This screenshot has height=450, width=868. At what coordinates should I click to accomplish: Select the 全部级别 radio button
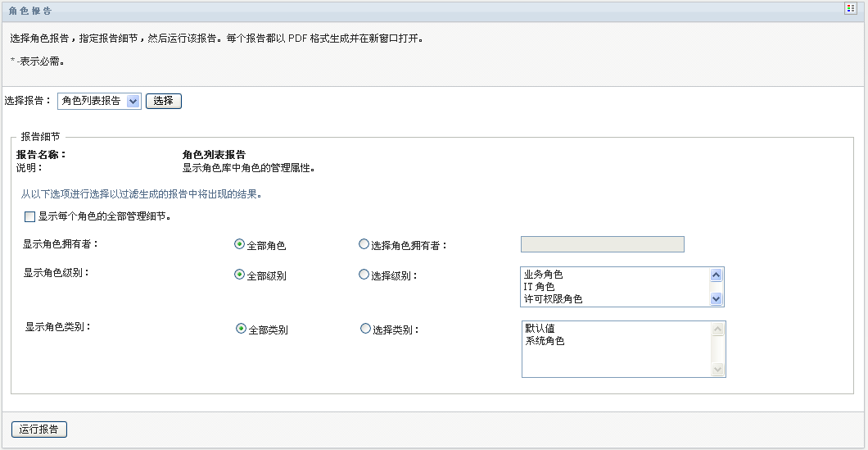[240, 275]
